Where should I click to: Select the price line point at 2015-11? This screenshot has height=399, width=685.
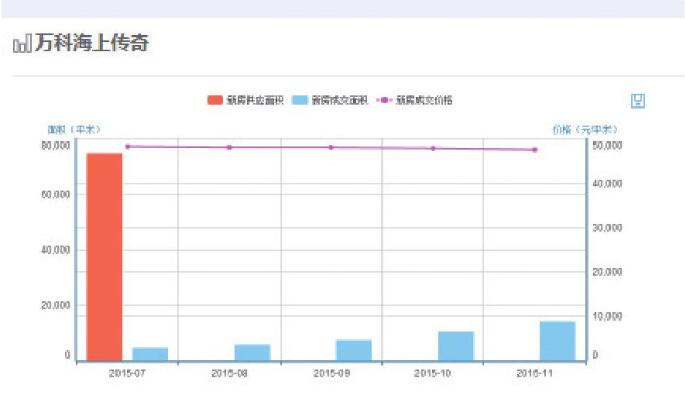535,150
